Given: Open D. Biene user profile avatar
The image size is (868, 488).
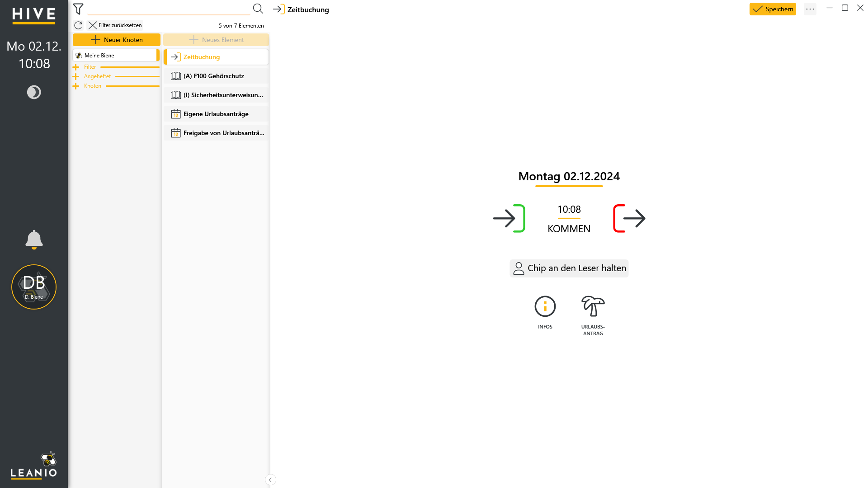Looking at the screenshot, I should click(x=34, y=287).
